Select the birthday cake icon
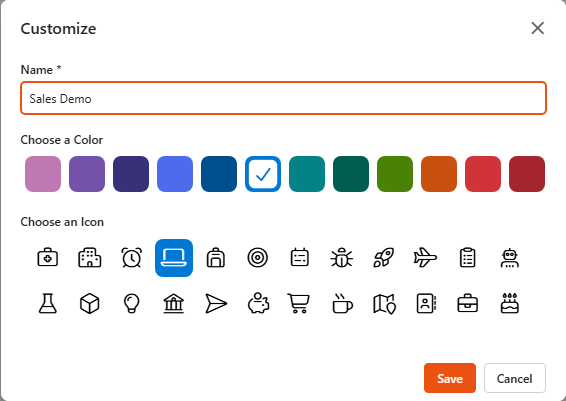Image resolution: width=566 pixels, height=401 pixels. pos(509,303)
